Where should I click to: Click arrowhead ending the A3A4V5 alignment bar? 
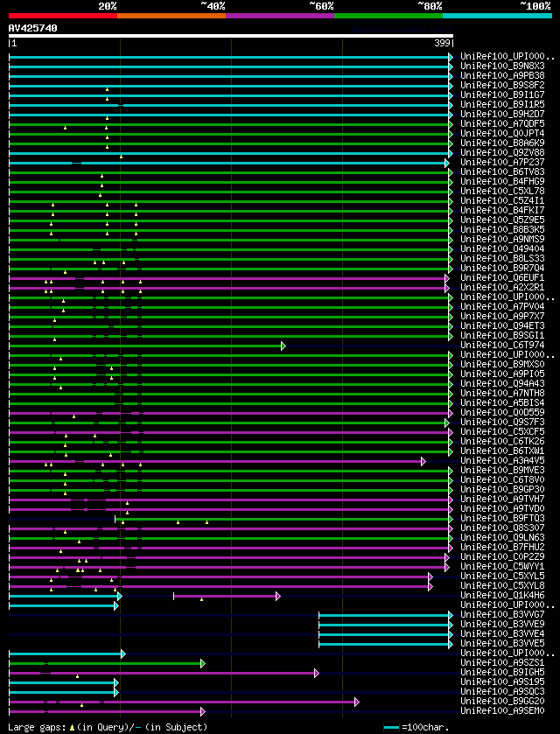click(x=423, y=462)
